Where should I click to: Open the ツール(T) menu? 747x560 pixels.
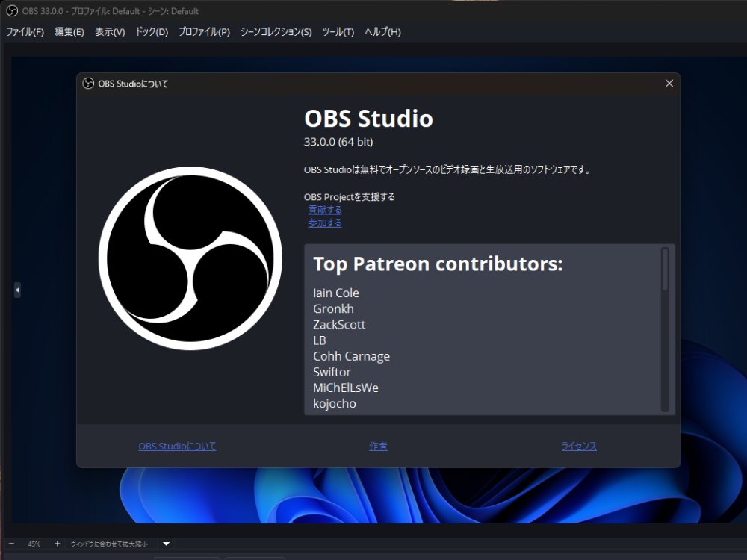338,32
